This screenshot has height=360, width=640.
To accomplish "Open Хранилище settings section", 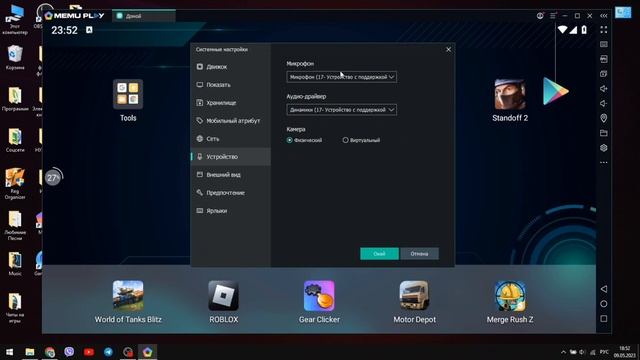I will pyautogui.click(x=230, y=102).
